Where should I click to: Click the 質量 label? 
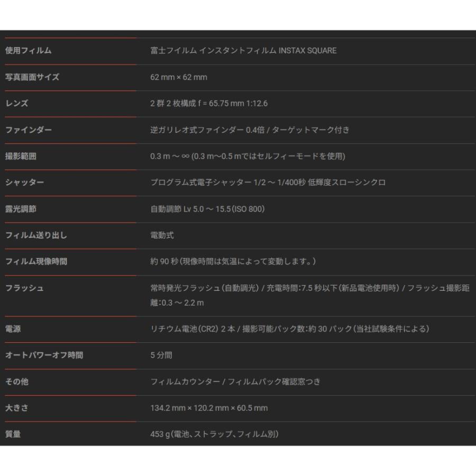tap(13, 434)
